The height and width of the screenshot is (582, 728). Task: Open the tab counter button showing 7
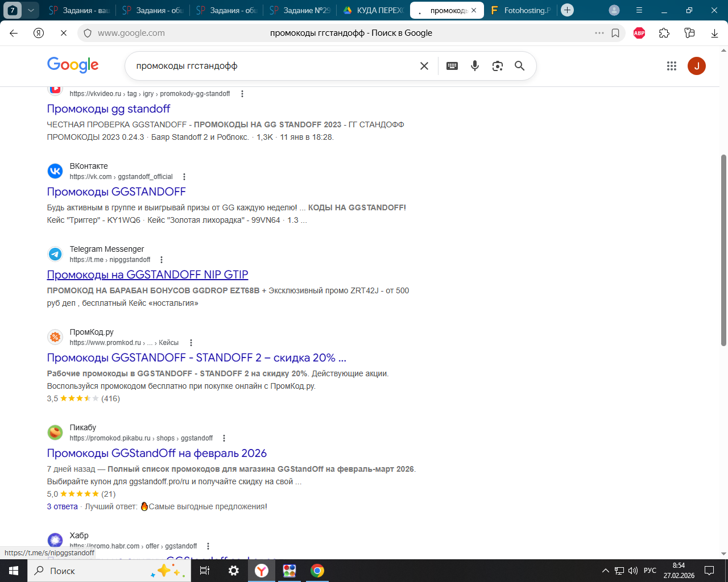point(13,10)
